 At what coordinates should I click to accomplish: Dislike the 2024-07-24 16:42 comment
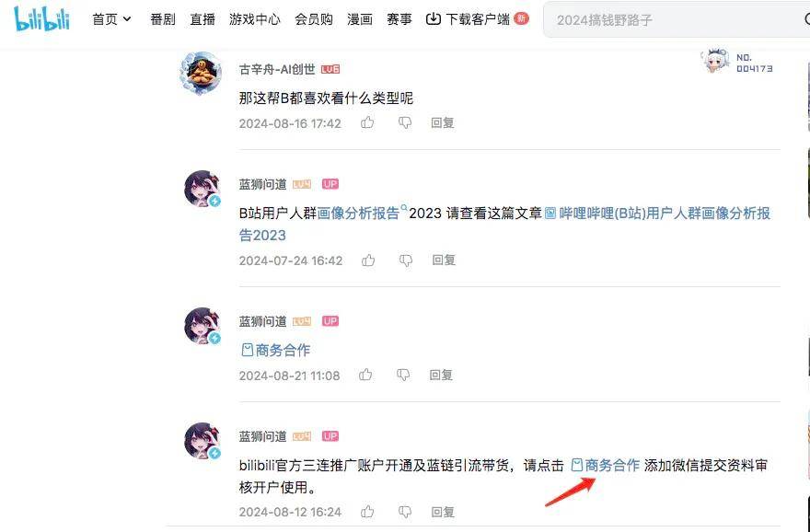pyautogui.click(x=406, y=260)
